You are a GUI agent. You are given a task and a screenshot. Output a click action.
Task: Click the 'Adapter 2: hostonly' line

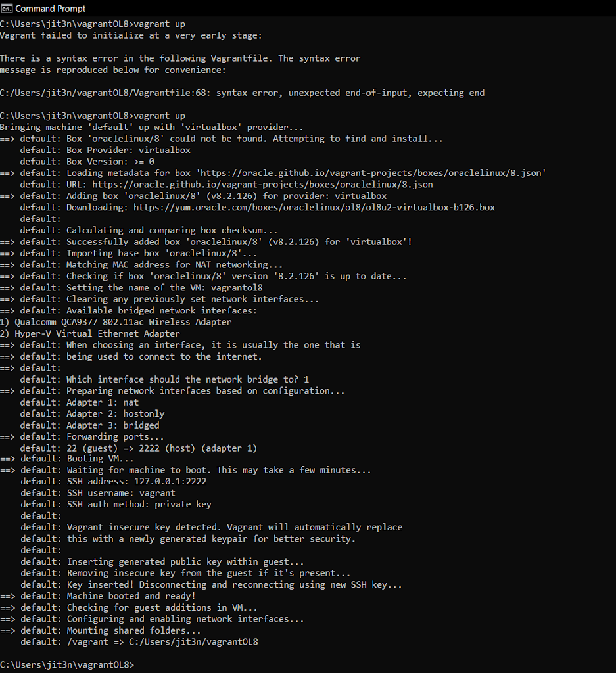[92, 414]
